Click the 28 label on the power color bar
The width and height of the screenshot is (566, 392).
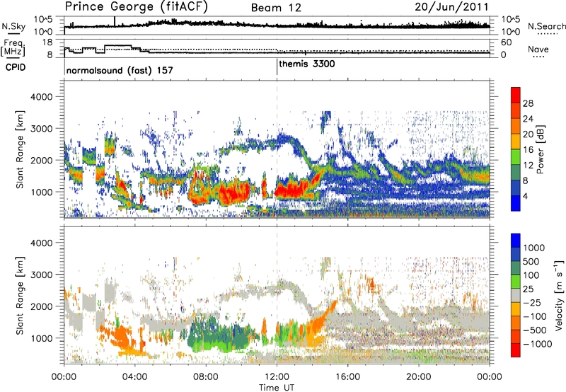pos(528,103)
